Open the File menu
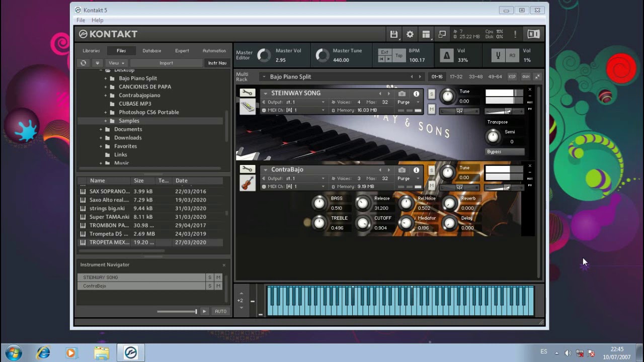 pyautogui.click(x=80, y=20)
